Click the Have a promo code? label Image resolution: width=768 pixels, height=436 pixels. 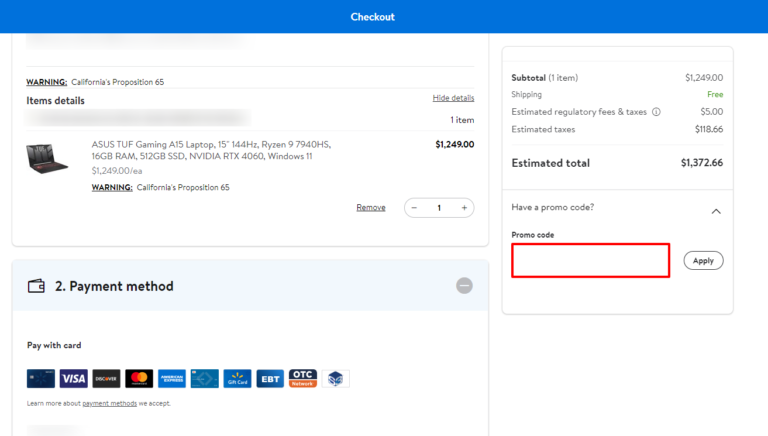click(x=552, y=207)
